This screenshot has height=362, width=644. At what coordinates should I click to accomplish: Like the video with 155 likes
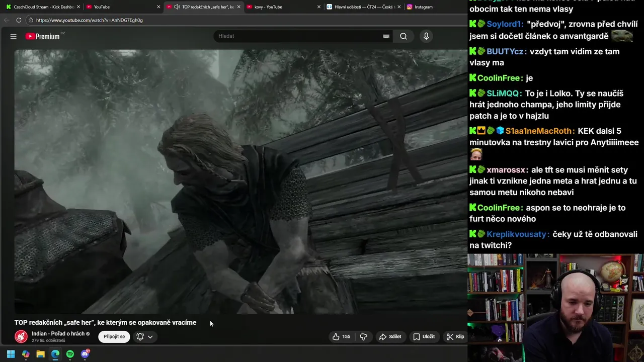(x=341, y=337)
